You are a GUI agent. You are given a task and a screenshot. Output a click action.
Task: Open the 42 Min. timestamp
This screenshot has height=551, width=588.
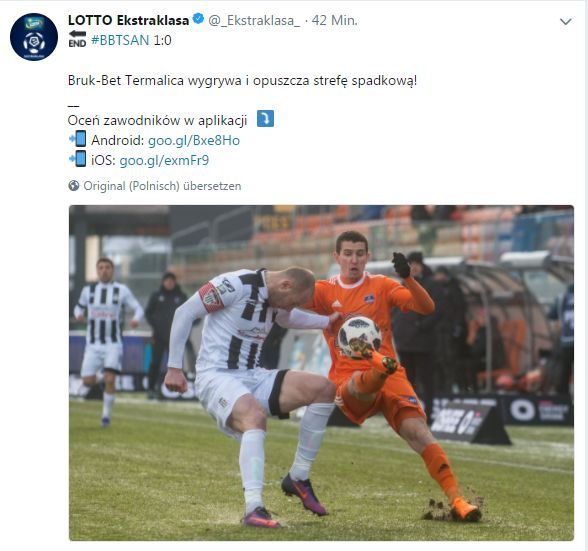[x=334, y=20]
